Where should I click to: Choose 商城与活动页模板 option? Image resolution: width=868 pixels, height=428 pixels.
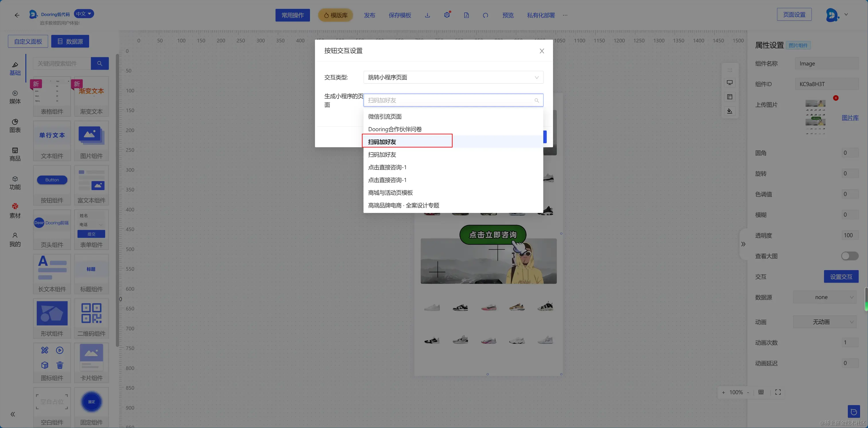pos(390,192)
